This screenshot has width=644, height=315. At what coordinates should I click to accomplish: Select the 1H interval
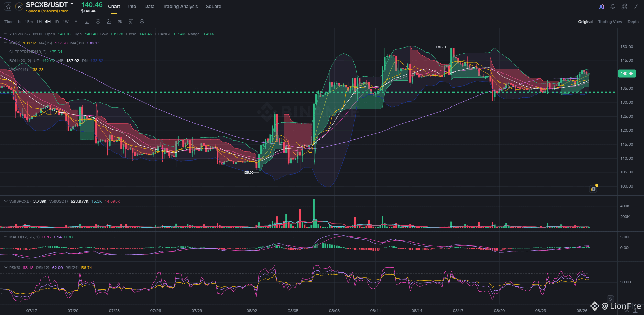[x=39, y=22]
